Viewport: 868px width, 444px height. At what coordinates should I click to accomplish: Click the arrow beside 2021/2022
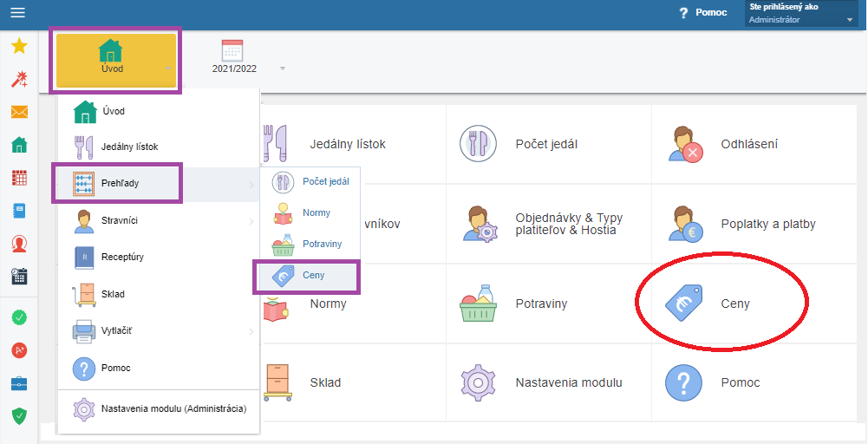point(283,69)
